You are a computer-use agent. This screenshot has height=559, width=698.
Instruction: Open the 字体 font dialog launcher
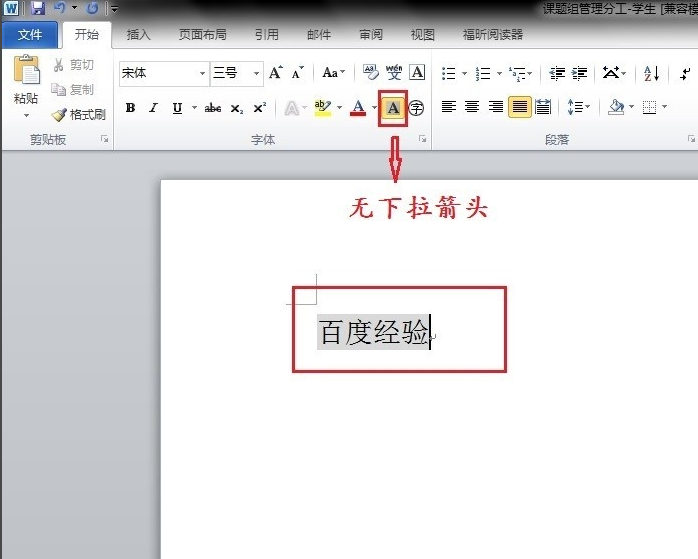422,139
